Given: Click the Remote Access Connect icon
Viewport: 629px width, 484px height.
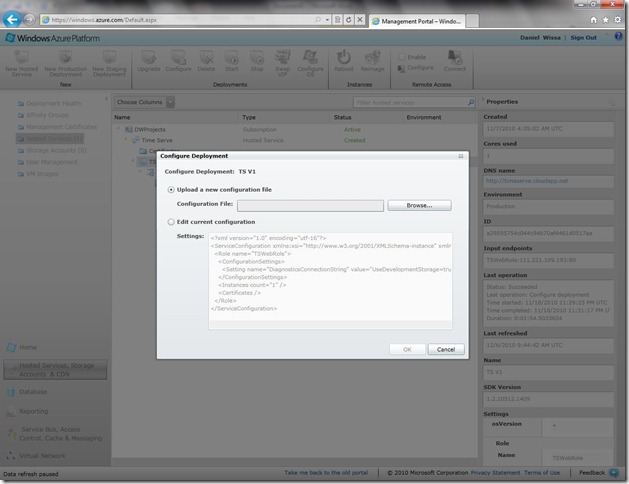Looking at the screenshot, I should point(454,60).
